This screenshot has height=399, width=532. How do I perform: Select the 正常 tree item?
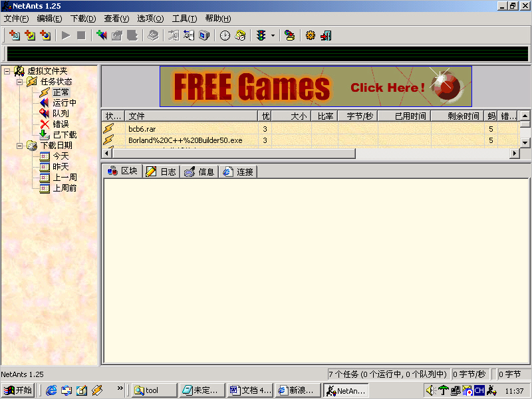(x=61, y=92)
